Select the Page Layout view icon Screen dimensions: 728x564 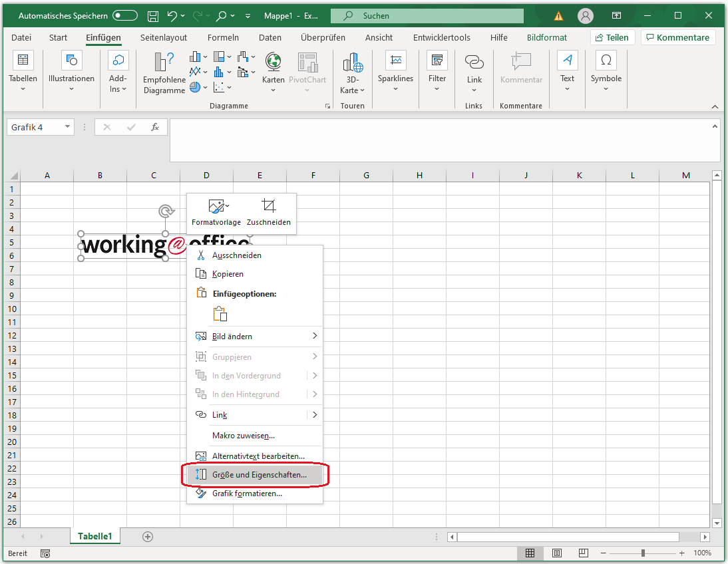[556, 553]
